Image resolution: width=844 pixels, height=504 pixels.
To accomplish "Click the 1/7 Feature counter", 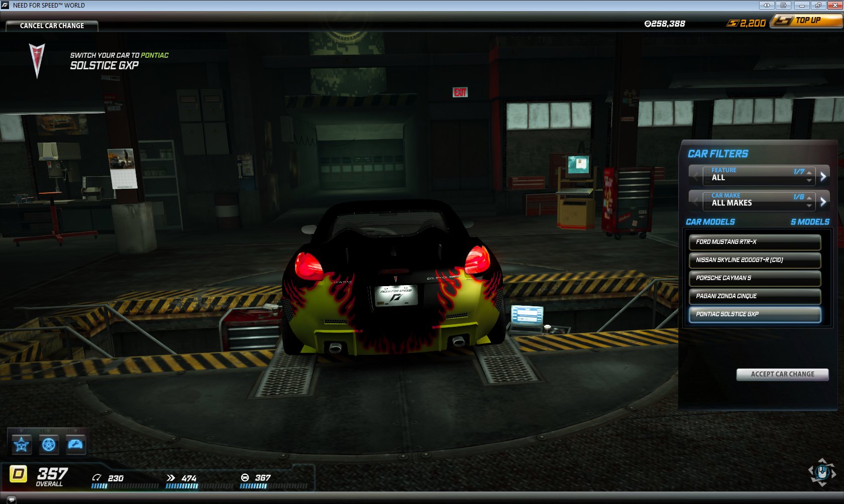I will pos(799,172).
